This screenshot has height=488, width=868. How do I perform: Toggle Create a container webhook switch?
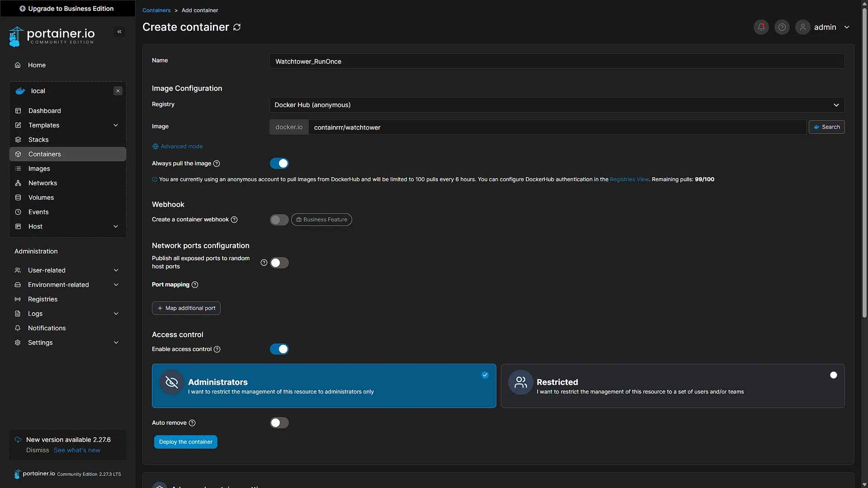point(279,220)
